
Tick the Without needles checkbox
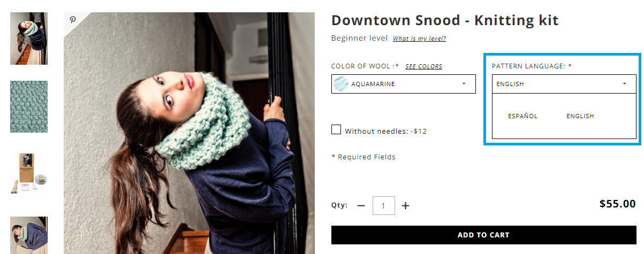point(336,129)
